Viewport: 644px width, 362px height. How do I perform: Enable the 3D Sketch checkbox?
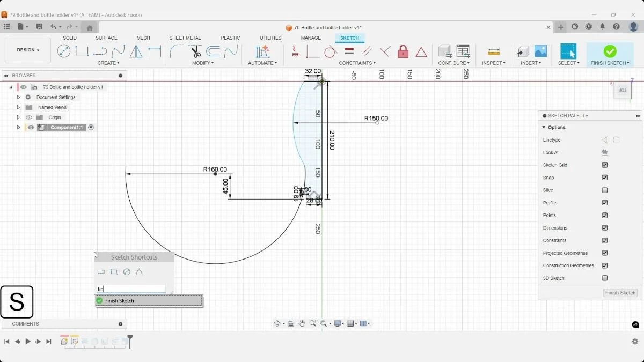(605, 278)
